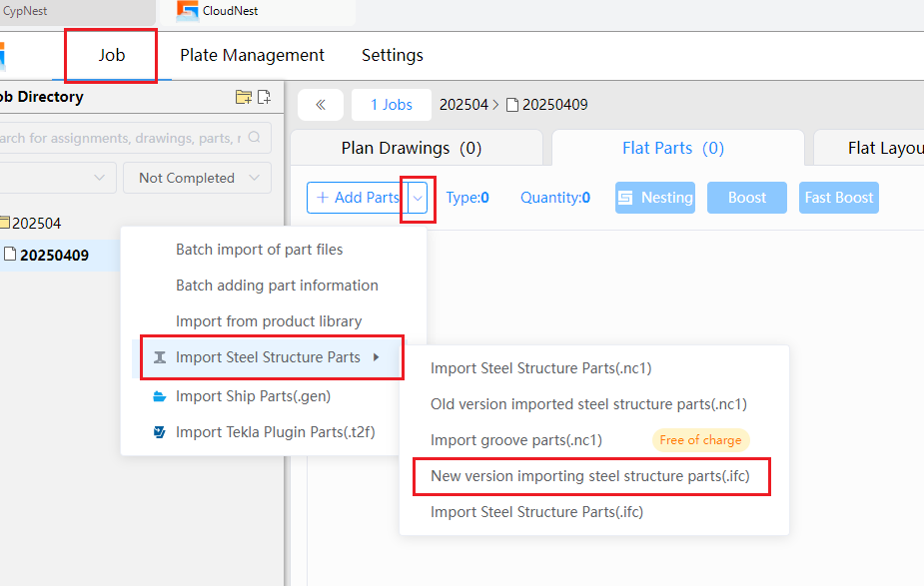Collapse panel with double-chevron button
This screenshot has width=924, height=586.
[321, 105]
